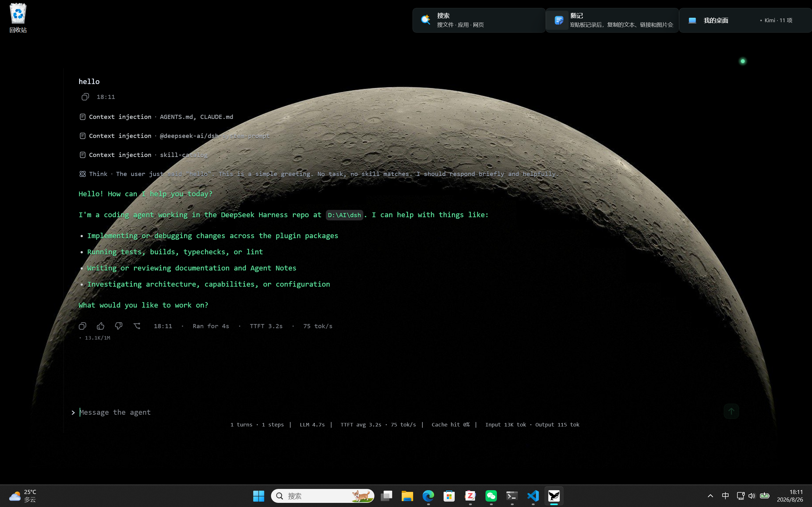The width and height of the screenshot is (812, 507).
Task: Open the red Z app in the taskbar
Action: coord(470,496)
